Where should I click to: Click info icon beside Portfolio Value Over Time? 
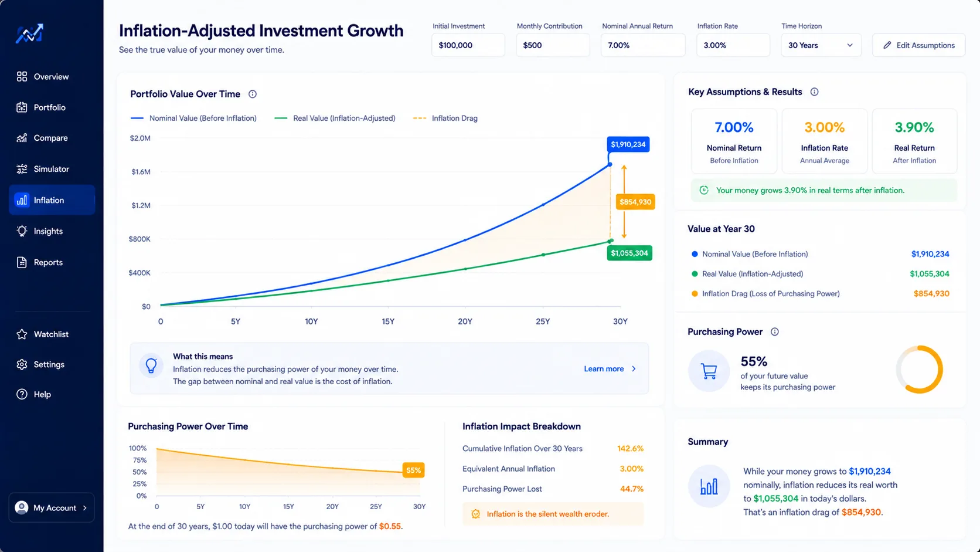[253, 94]
